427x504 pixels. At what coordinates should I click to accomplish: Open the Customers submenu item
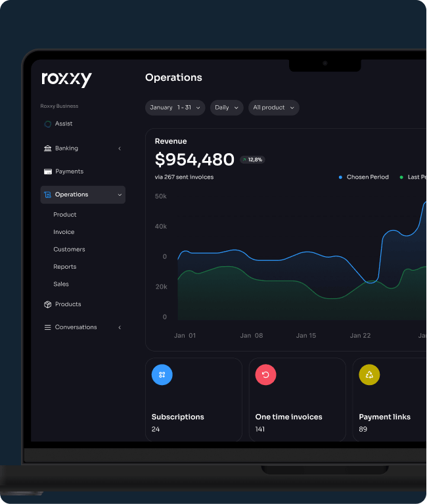click(69, 249)
